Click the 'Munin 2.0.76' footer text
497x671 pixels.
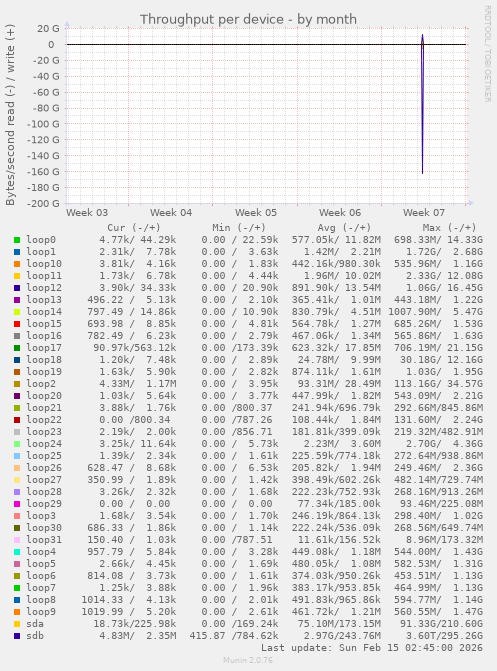(248, 660)
